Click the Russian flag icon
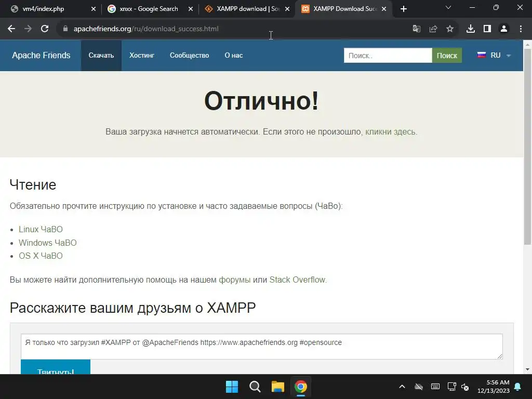 click(482, 55)
